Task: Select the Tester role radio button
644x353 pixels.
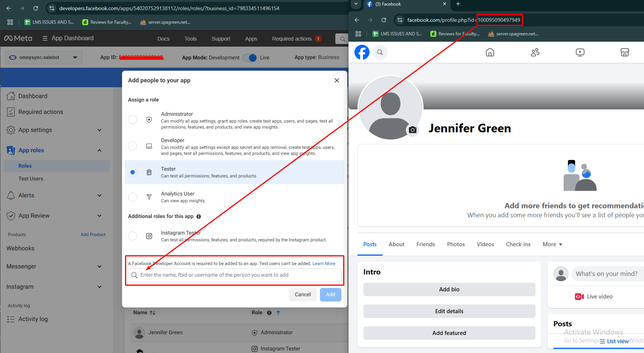Action: click(133, 172)
